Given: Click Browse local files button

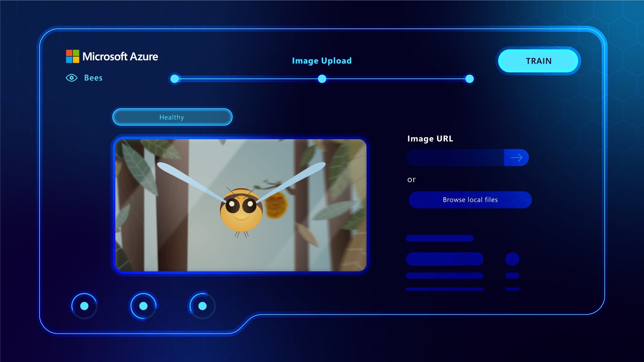Looking at the screenshot, I should (470, 200).
